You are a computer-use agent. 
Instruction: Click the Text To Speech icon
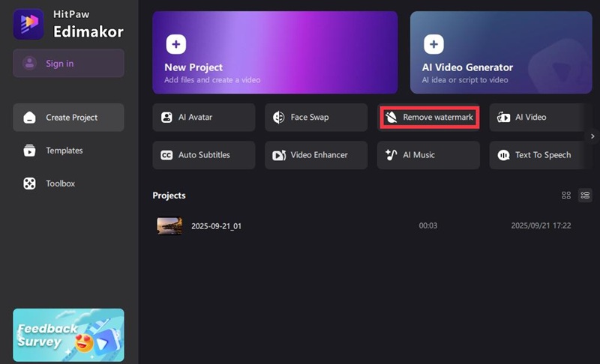click(x=503, y=155)
